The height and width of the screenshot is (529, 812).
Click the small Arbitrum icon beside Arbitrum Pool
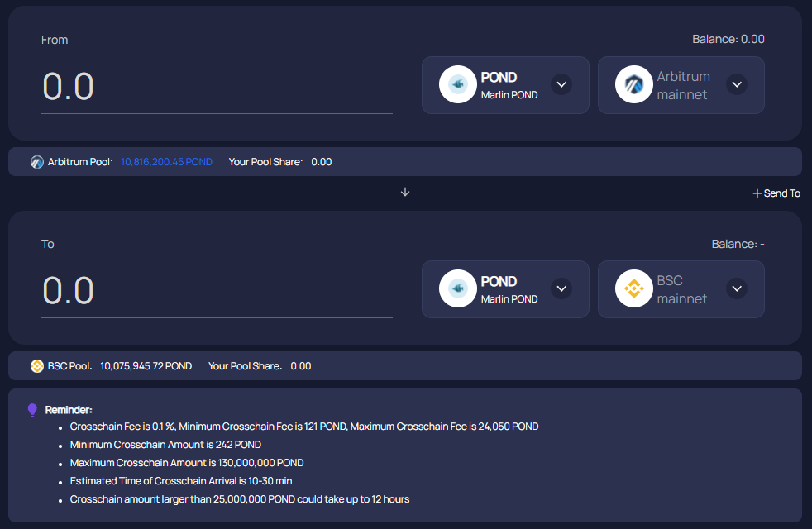point(36,162)
